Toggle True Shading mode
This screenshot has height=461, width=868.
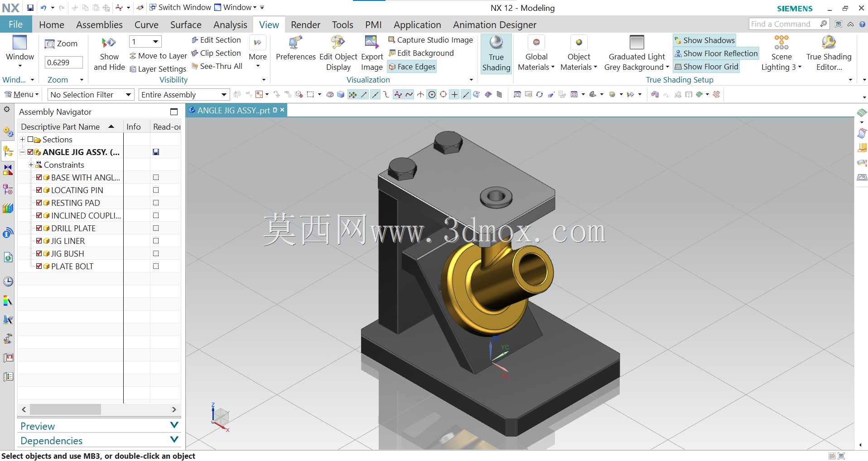[x=496, y=53]
